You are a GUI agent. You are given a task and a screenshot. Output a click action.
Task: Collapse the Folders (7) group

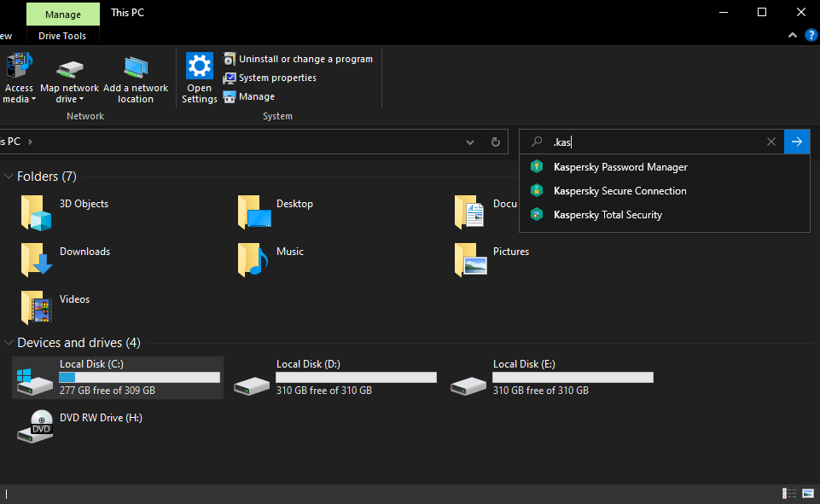pos(9,177)
